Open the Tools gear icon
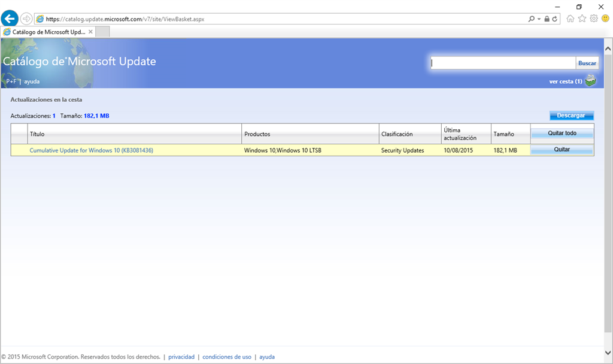Viewport: 613px width, 364px height. 594,19
